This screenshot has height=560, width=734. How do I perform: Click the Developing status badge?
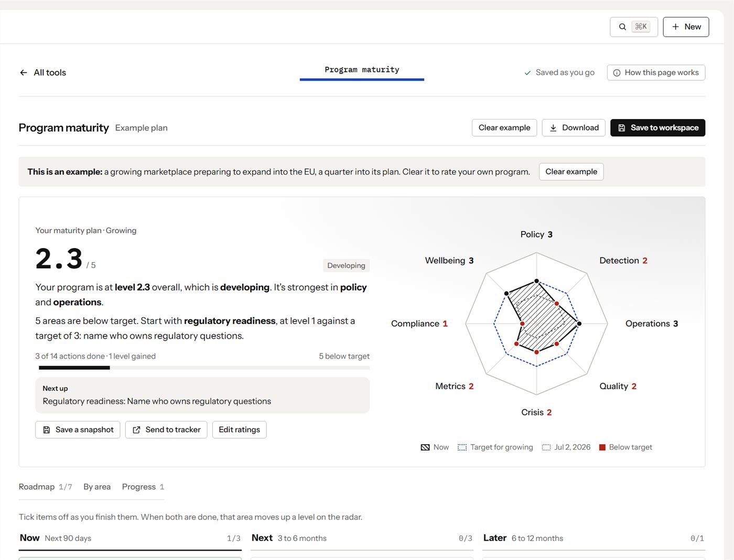click(346, 265)
